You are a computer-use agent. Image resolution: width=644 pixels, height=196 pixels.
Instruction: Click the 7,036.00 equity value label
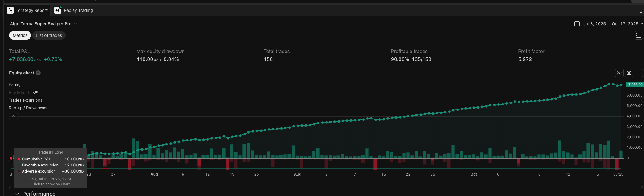coord(635,85)
